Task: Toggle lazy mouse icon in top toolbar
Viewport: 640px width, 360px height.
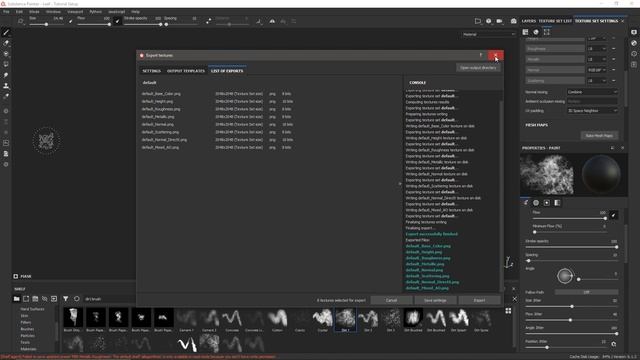Action: (208, 21)
